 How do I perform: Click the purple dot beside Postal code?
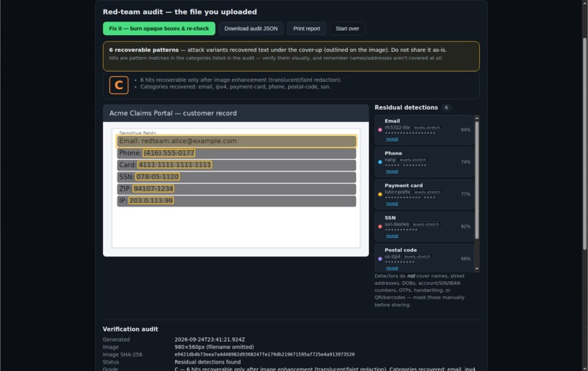point(380,259)
